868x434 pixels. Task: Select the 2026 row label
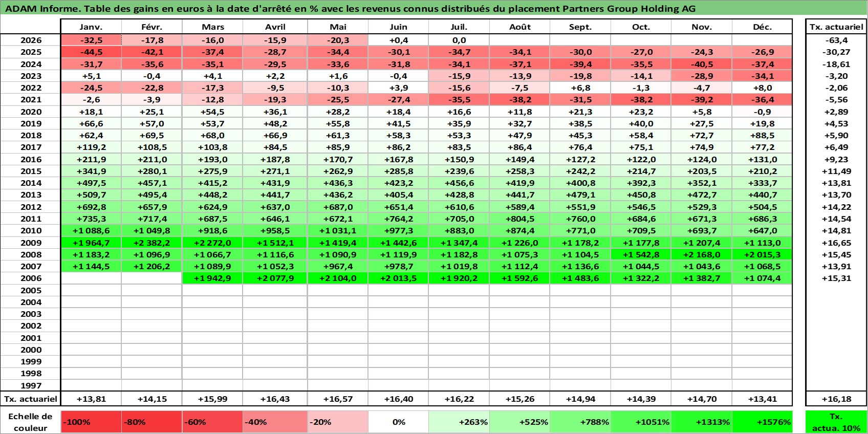coord(30,40)
